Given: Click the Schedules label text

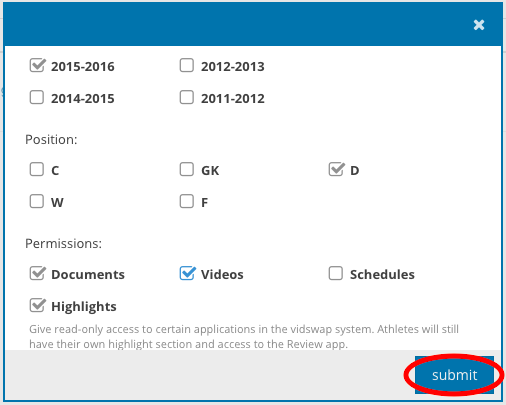Looking at the screenshot, I should (x=382, y=274).
